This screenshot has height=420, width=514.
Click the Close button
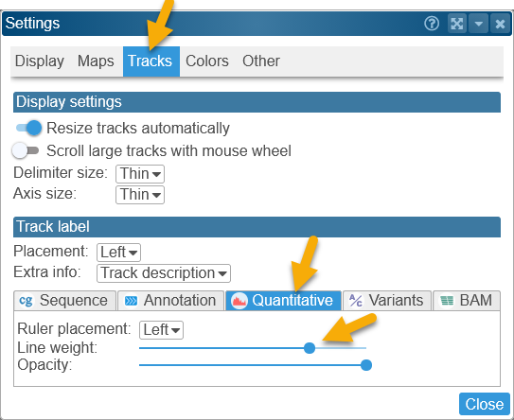click(484, 404)
